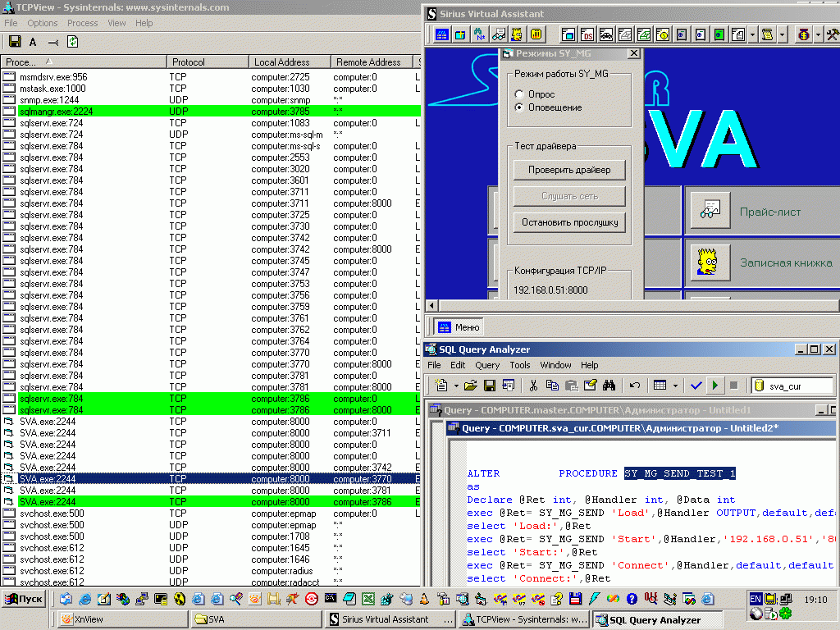Select the 'Оповещение' radio button

pyautogui.click(x=518, y=107)
